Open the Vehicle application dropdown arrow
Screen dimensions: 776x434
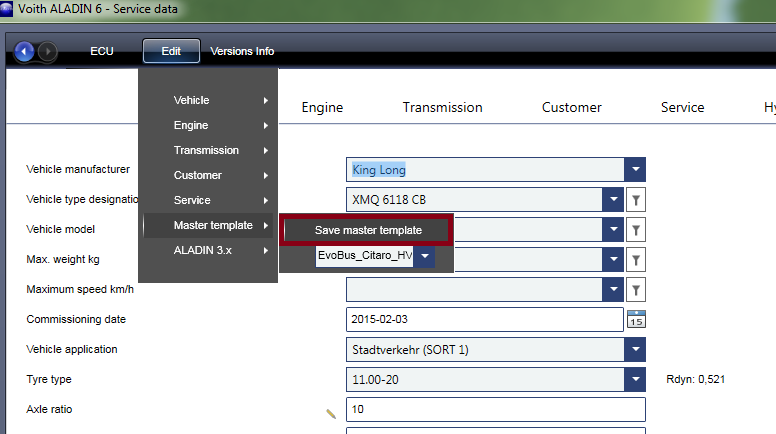[635, 350]
